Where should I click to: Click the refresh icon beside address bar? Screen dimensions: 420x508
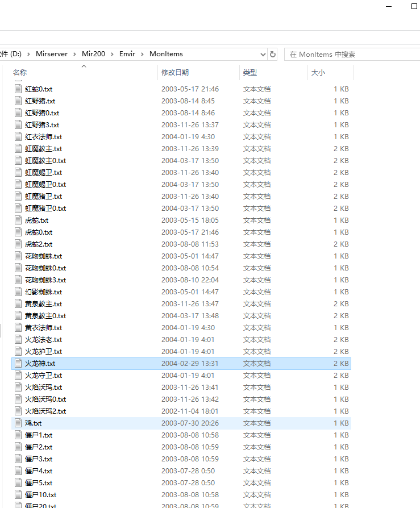click(273, 54)
